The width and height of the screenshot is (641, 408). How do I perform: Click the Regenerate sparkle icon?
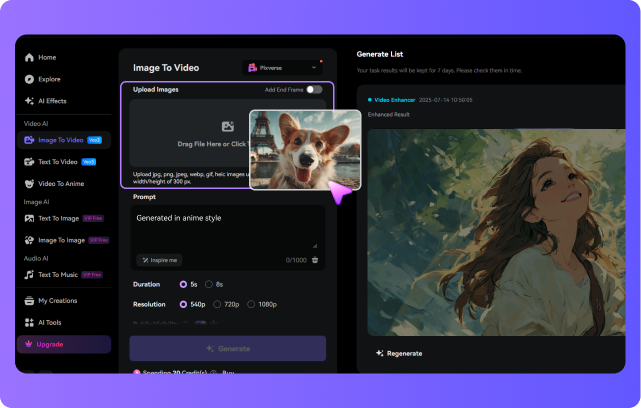point(380,353)
